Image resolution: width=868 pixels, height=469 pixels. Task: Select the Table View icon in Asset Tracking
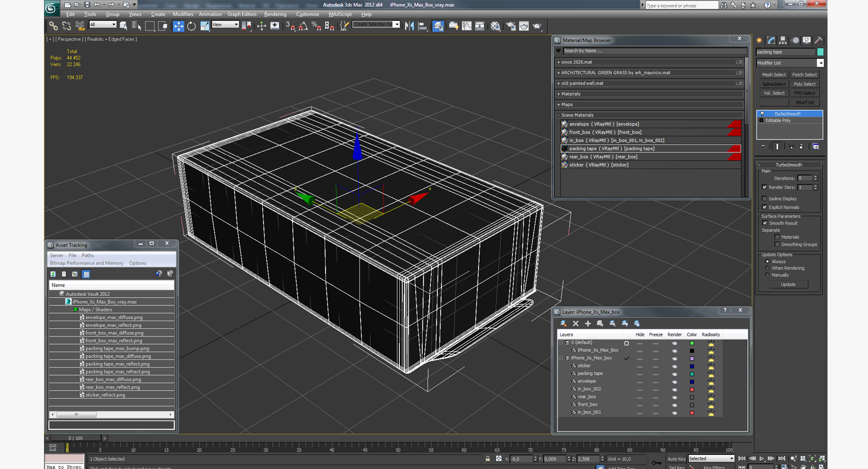click(86, 274)
